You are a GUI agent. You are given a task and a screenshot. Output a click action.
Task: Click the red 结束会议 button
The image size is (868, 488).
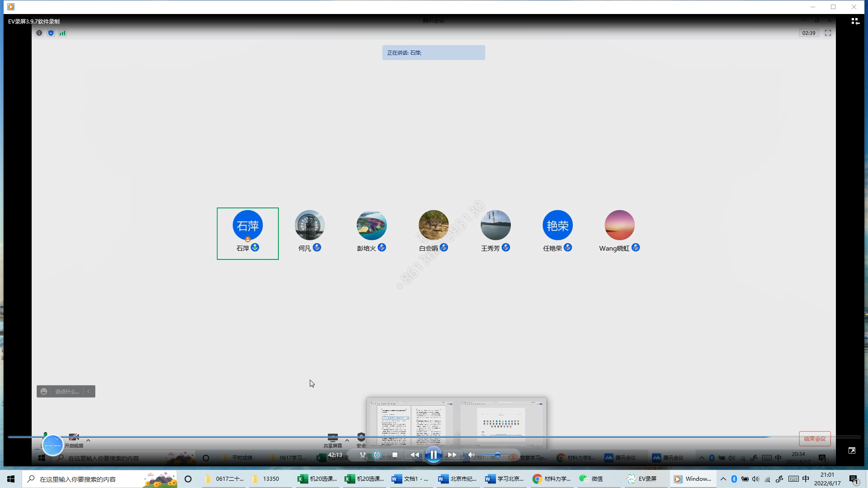pyautogui.click(x=815, y=439)
